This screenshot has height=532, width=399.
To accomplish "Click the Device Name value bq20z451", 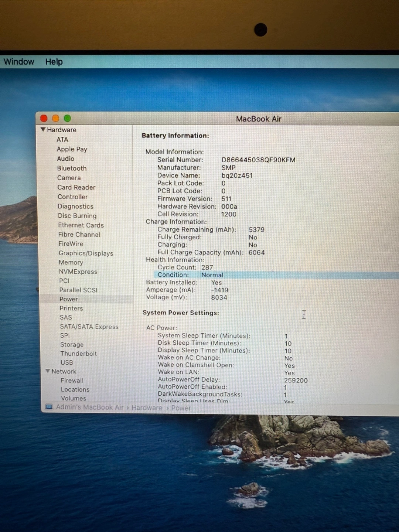I will point(237,175).
